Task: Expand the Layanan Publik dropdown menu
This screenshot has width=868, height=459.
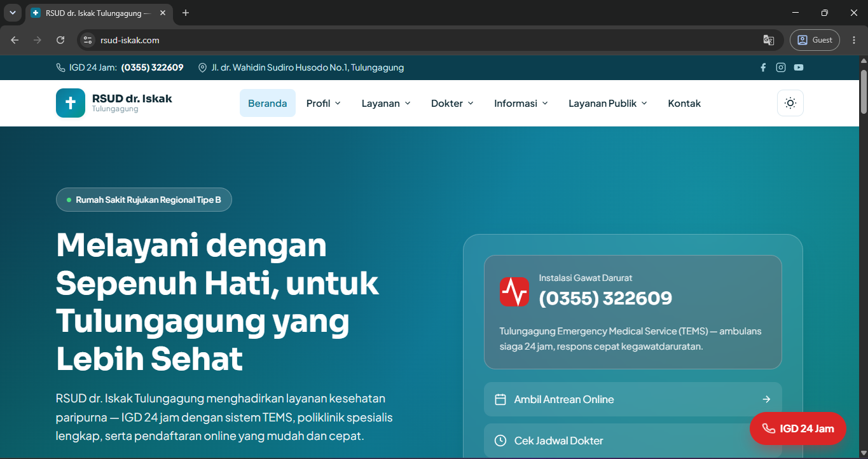Action: tap(608, 103)
